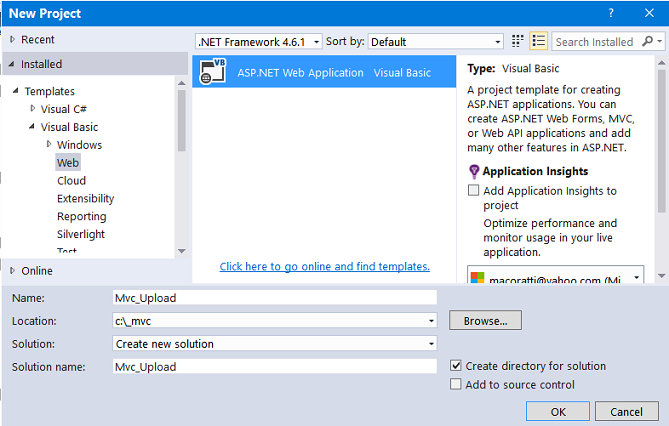The image size is (669, 426).
Task: Close the New Project dialog
Action: point(649,13)
